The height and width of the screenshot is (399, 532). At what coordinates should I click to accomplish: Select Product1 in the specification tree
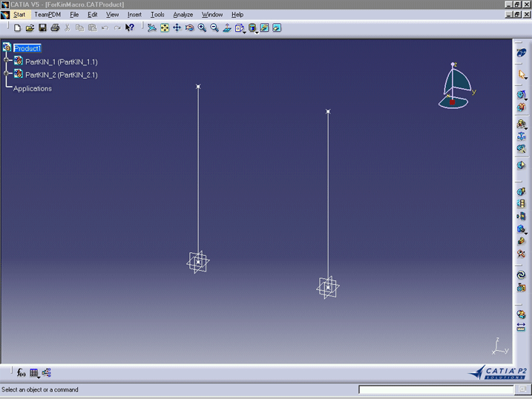pos(27,48)
